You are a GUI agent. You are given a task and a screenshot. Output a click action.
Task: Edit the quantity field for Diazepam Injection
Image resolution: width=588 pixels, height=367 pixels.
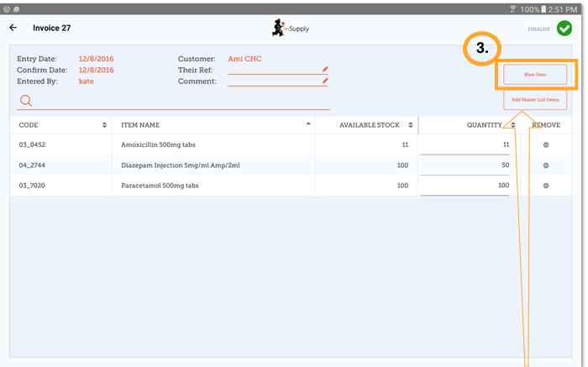465,165
